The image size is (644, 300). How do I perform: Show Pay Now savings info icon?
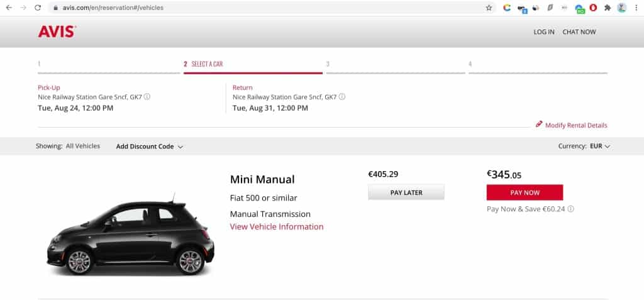pos(570,209)
